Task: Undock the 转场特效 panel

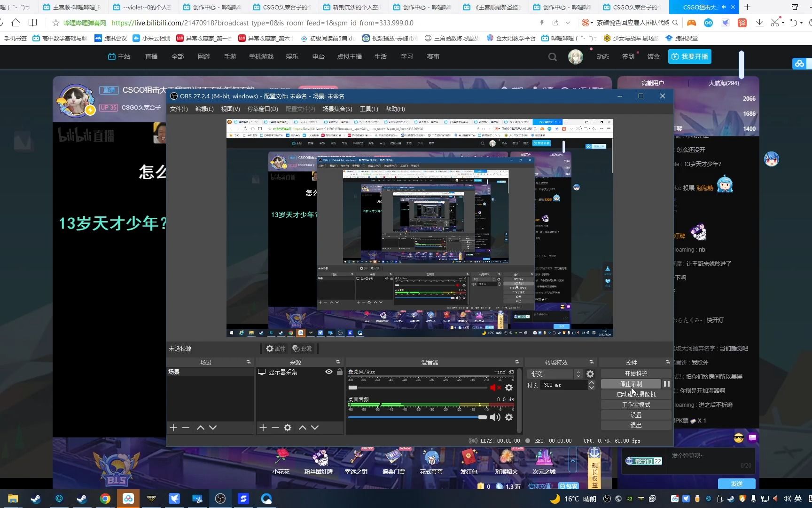Action: (592, 362)
